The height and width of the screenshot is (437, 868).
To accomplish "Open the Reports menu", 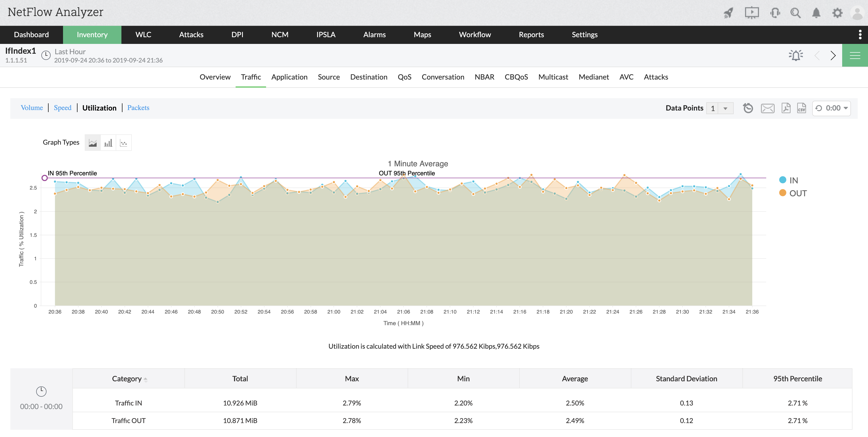I will click(x=531, y=35).
